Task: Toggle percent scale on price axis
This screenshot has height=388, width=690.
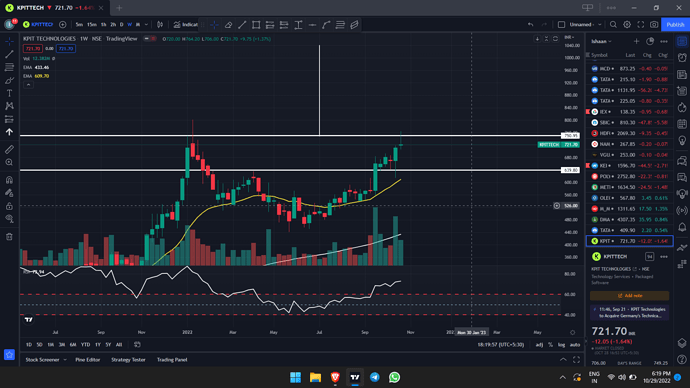Action: [x=551, y=345]
